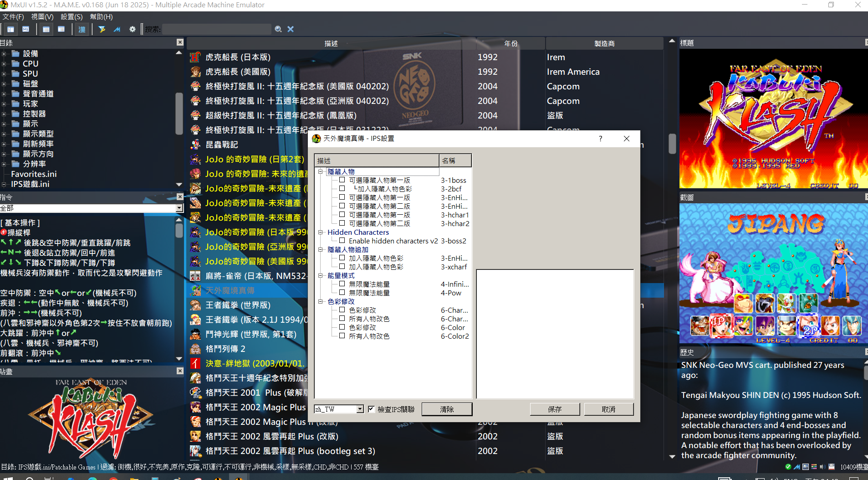Collapse the 色彩修改 group
The height and width of the screenshot is (480, 868).
(321, 301)
